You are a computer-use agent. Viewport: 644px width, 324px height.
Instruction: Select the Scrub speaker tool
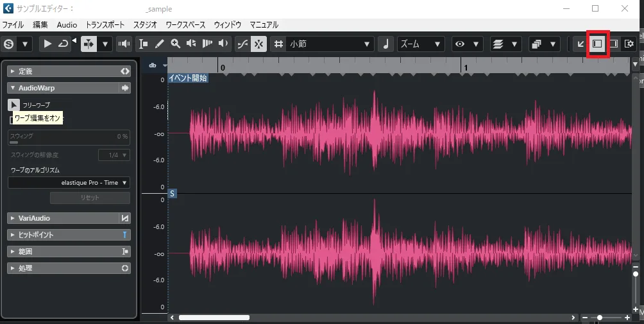click(223, 44)
